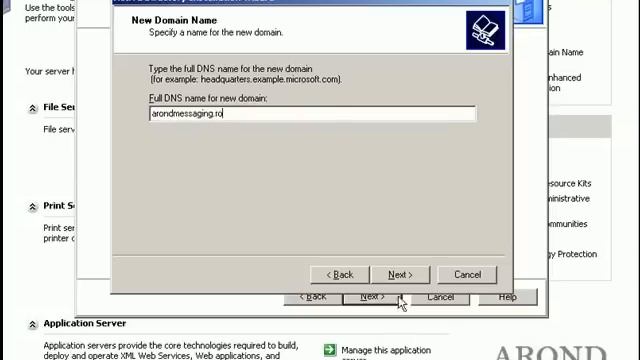Click the Back button in the rear wizard window
This screenshot has width=640, height=360.
coord(313,298)
